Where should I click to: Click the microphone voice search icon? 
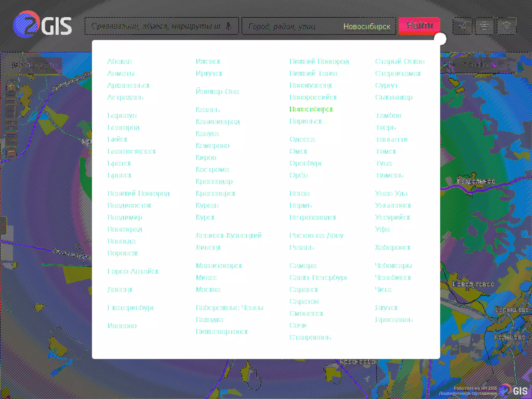tap(228, 26)
